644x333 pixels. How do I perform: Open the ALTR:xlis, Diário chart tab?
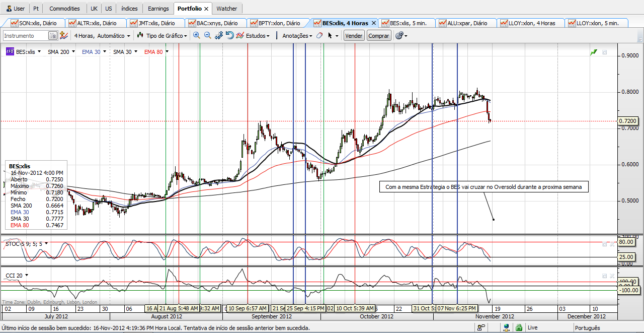[x=96, y=23]
